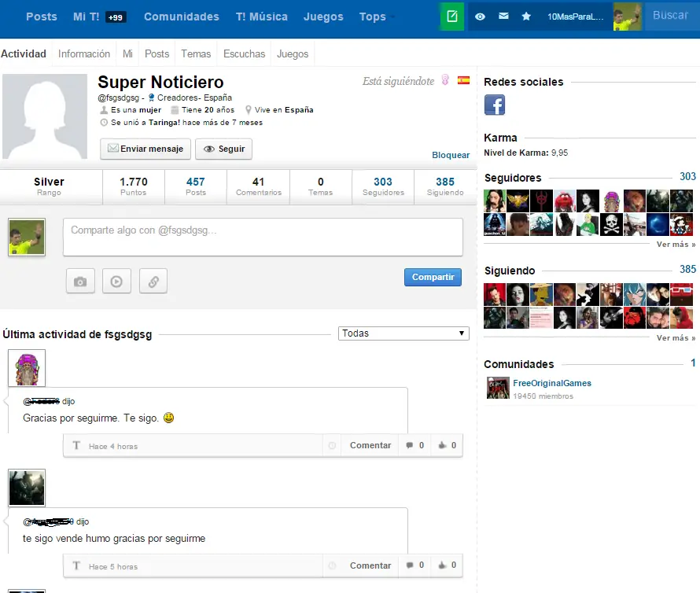Open favorites star icon in top bar
The width and height of the screenshot is (700, 593).
pyautogui.click(x=526, y=17)
